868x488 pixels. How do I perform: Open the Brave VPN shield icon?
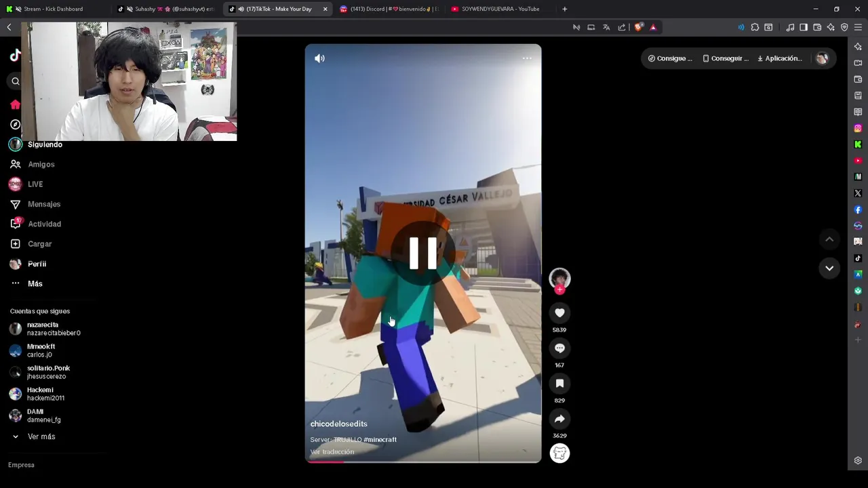pos(844,27)
